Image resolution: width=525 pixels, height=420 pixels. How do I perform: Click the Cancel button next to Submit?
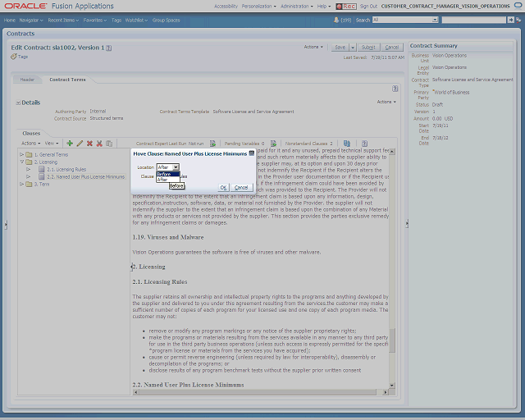(x=392, y=48)
